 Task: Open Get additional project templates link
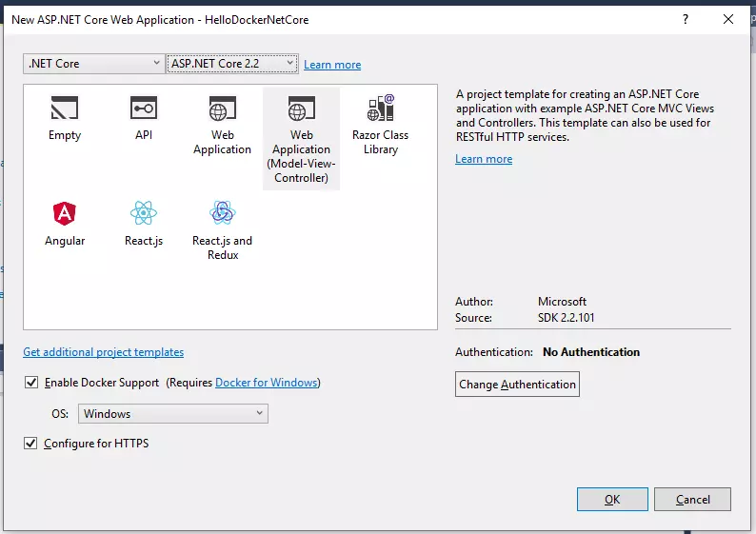(x=103, y=352)
